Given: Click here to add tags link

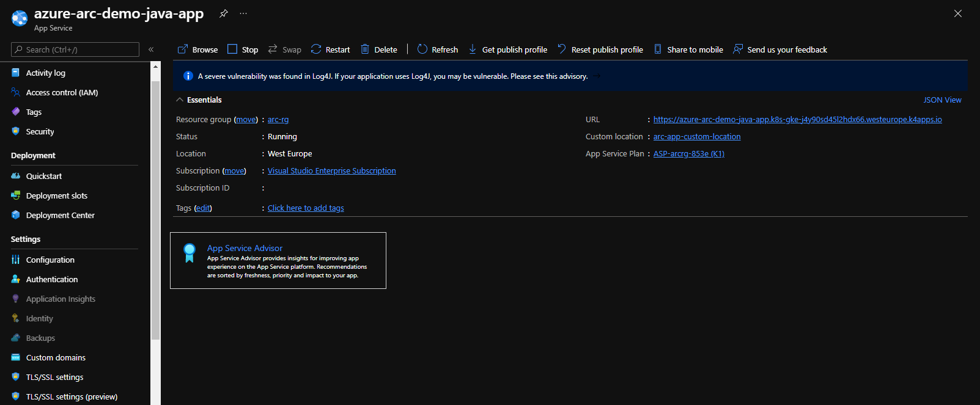Looking at the screenshot, I should [306, 208].
